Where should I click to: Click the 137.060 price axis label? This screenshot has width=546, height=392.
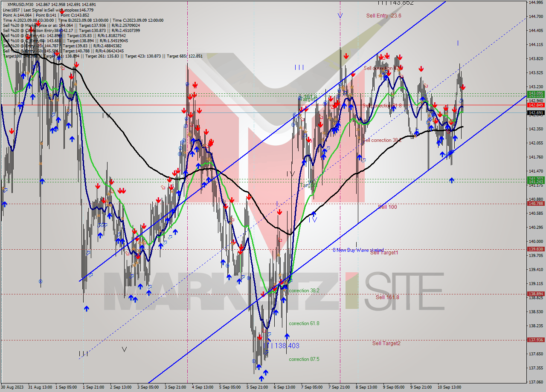pyautogui.click(x=536, y=382)
